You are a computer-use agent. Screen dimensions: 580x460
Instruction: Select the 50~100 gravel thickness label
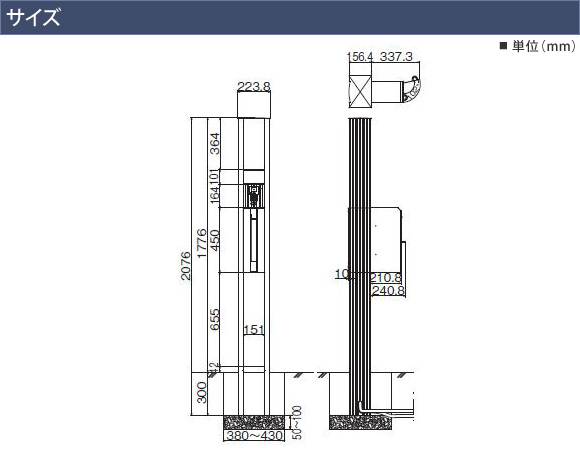pyautogui.click(x=297, y=423)
